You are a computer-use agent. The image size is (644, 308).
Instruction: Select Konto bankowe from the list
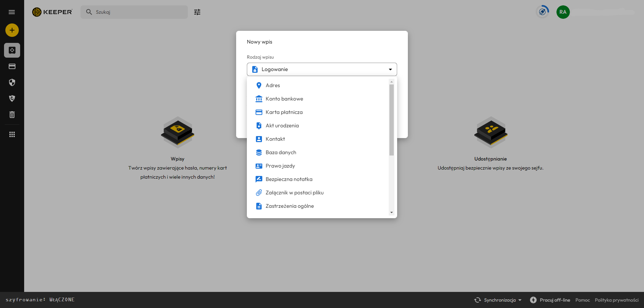[284, 99]
